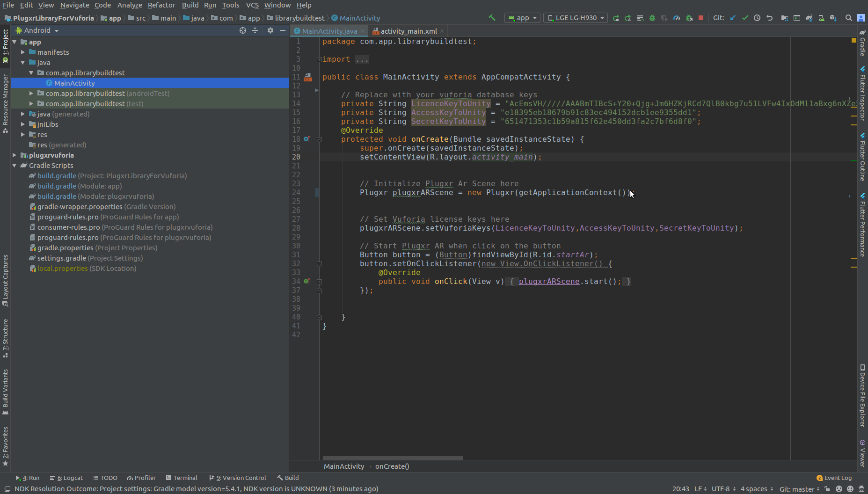Click Search Everywhere magnifier icon

pos(849,18)
